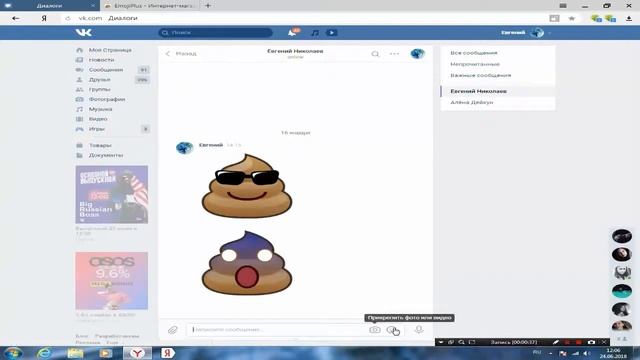Click the pencil draw icon on recorder bar
Screen dimensions: 640x360
coord(556,342)
